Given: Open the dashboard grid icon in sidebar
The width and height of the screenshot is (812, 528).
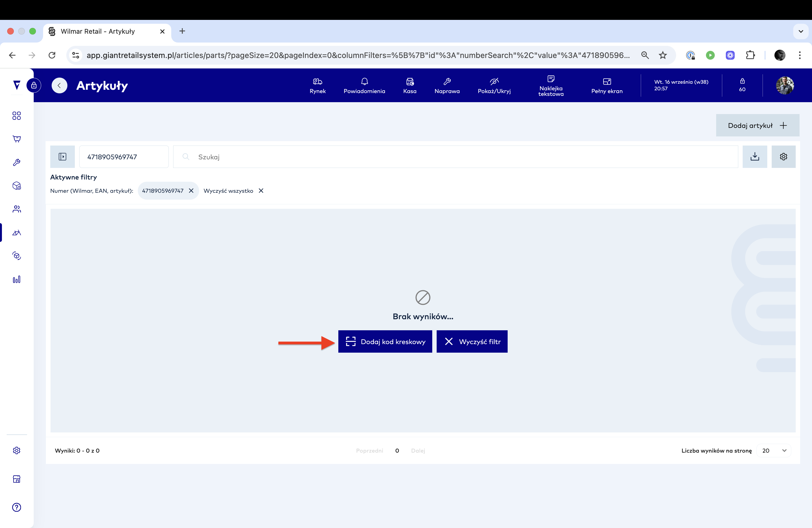Looking at the screenshot, I should coord(16,116).
